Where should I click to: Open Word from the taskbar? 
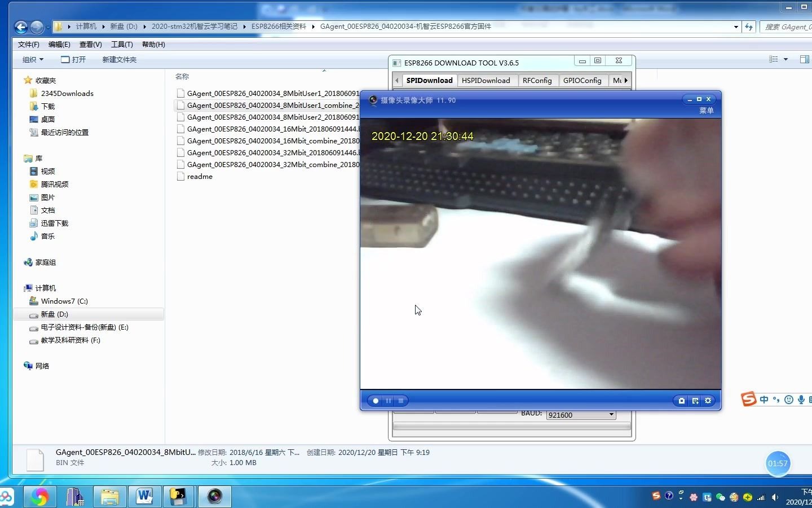pyautogui.click(x=144, y=497)
